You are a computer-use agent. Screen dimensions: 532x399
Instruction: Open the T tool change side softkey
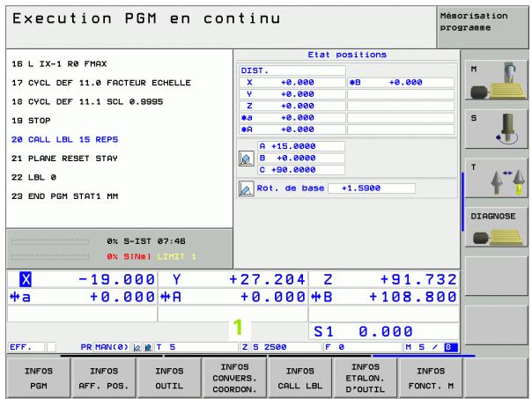[x=496, y=178]
